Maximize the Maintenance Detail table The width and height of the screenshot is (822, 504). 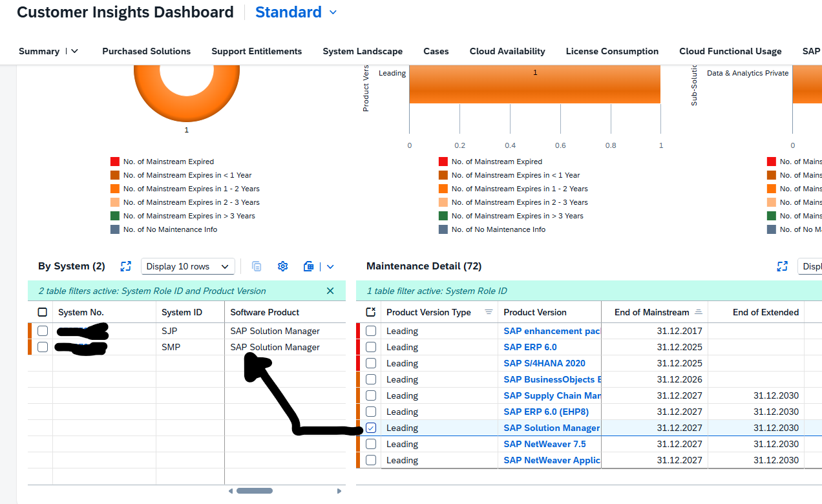point(783,266)
